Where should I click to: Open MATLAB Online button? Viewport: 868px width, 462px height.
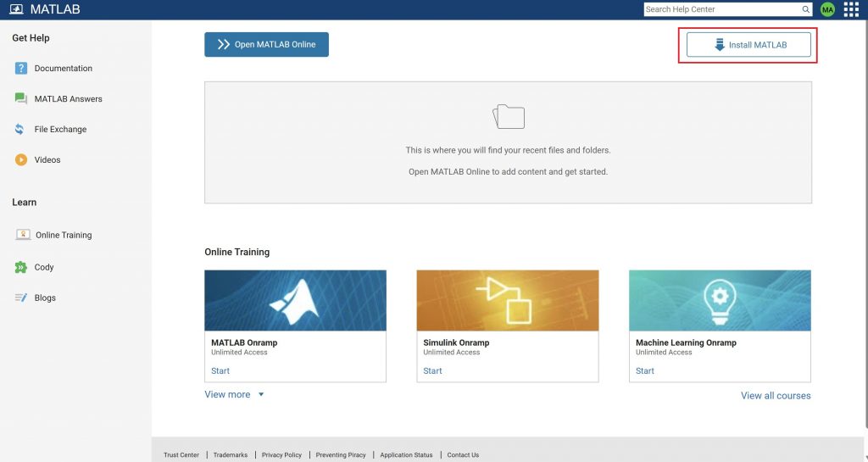266,44
